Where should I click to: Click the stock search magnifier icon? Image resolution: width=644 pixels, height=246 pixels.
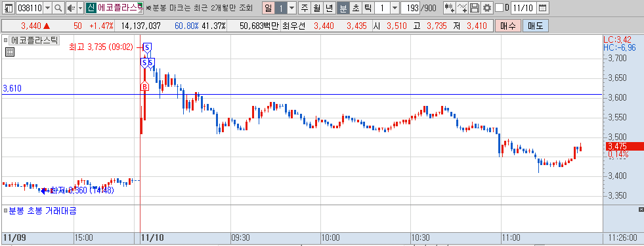(58, 8)
